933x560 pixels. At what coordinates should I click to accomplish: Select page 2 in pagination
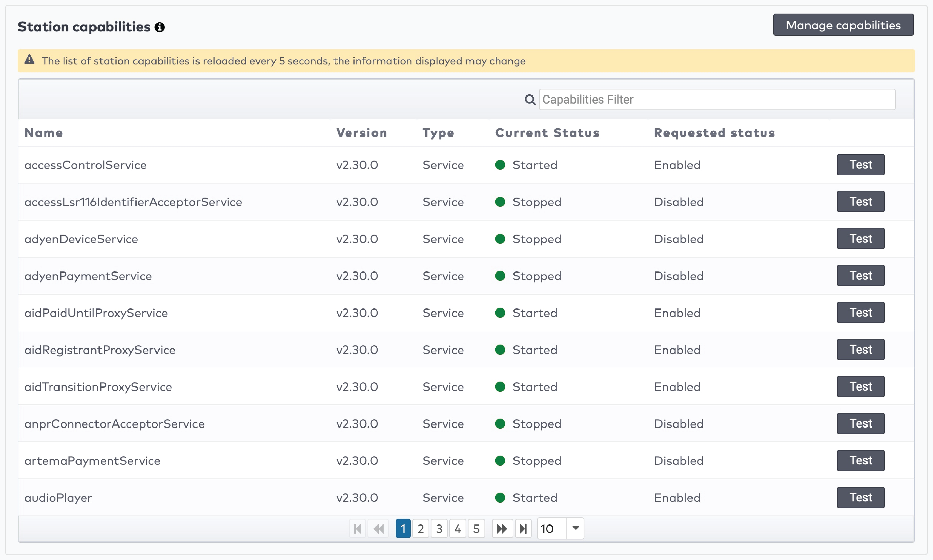[x=421, y=528]
